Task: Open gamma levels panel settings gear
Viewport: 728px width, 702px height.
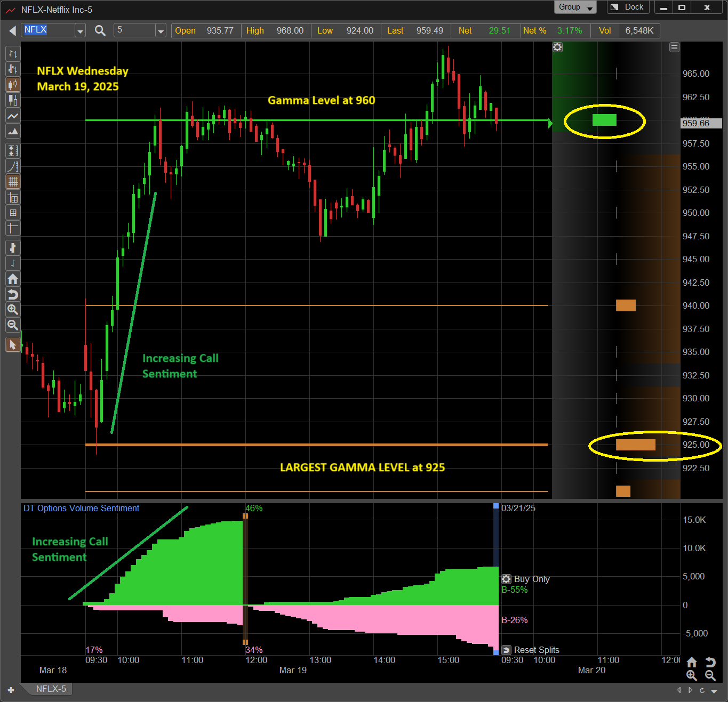Action: (557, 47)
